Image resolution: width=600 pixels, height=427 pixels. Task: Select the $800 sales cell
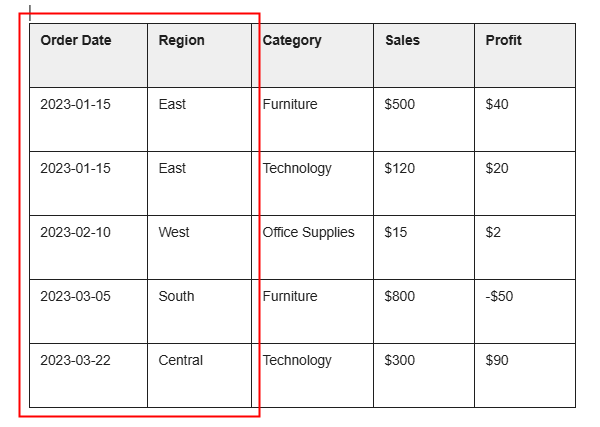(x=399, y=297)
